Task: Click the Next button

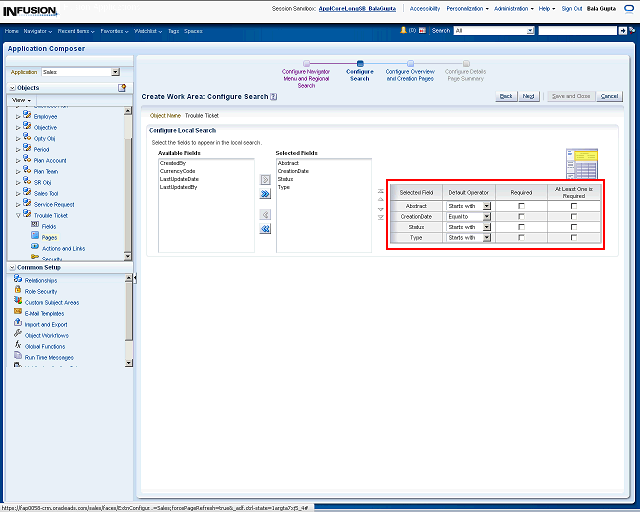Action: (x=529, y=96)
